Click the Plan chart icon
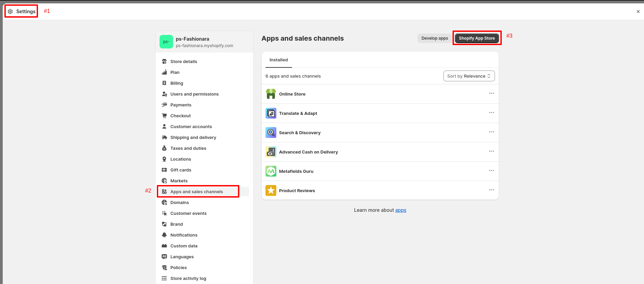This screenshot has width=644, height=284. click(164, 72)
